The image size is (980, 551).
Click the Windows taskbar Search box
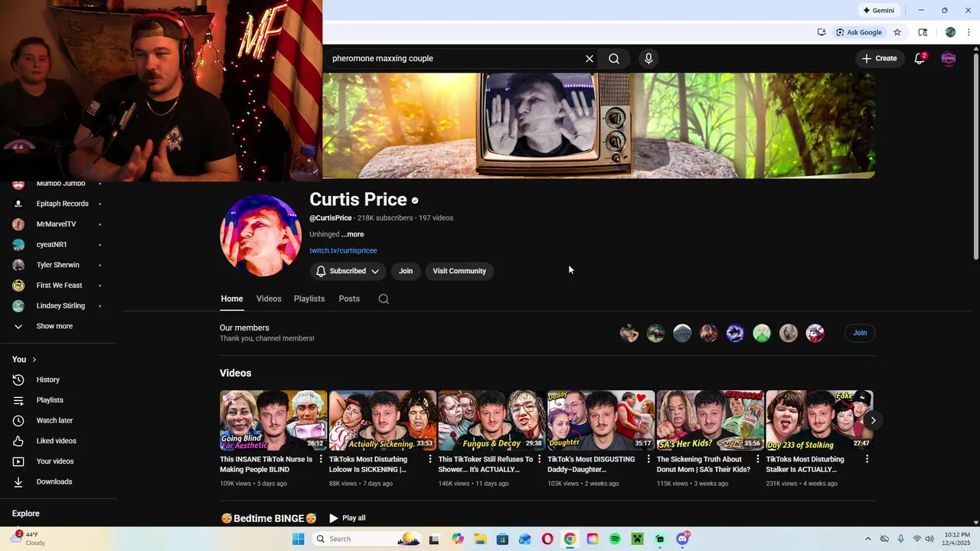pos(367,539)
